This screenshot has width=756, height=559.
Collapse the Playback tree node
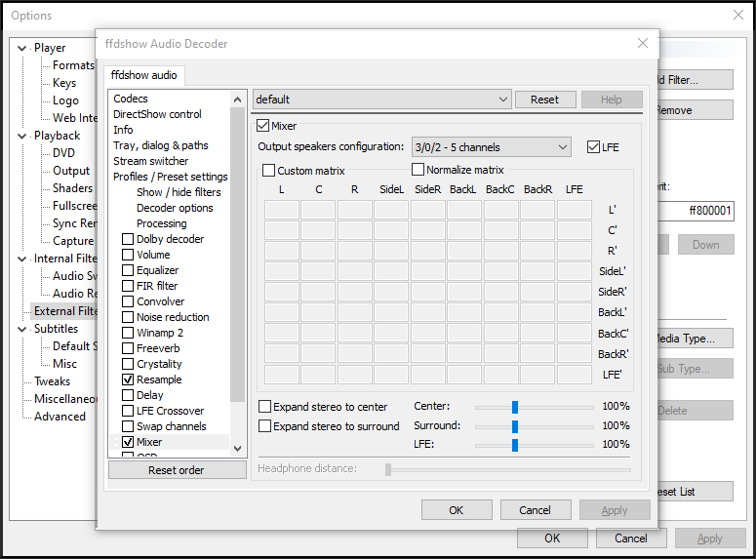coord(21,136)
